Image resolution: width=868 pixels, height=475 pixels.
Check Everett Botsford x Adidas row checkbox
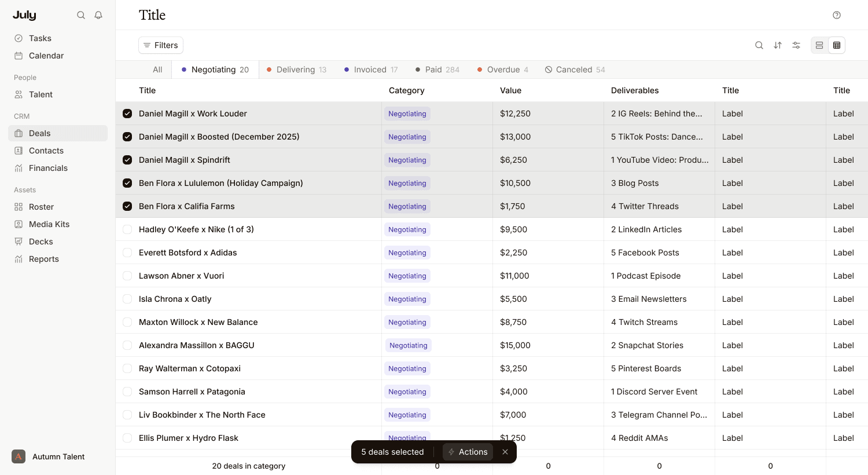tap(127, 253)
